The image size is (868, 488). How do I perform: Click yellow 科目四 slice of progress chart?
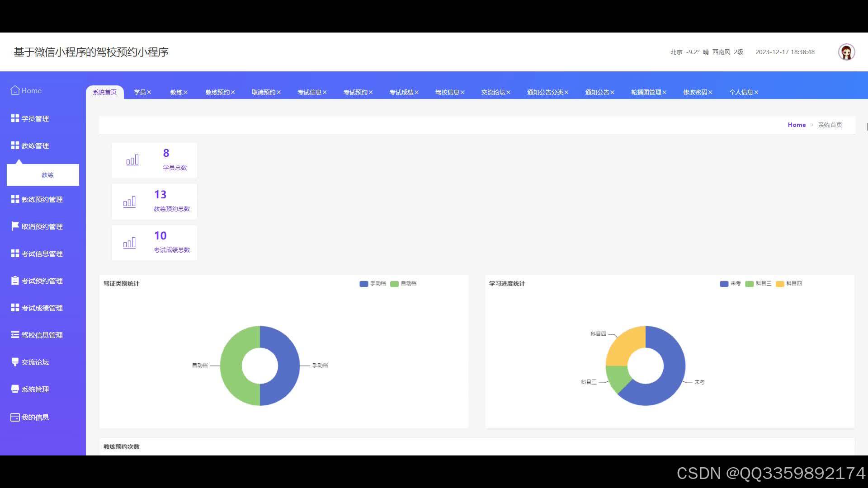point(625,345)
